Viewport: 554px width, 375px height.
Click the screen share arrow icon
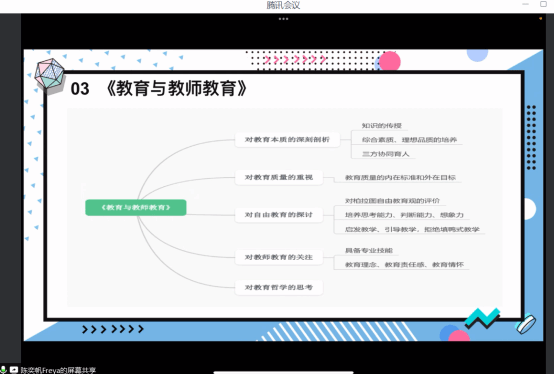click(x=14, y=370)
